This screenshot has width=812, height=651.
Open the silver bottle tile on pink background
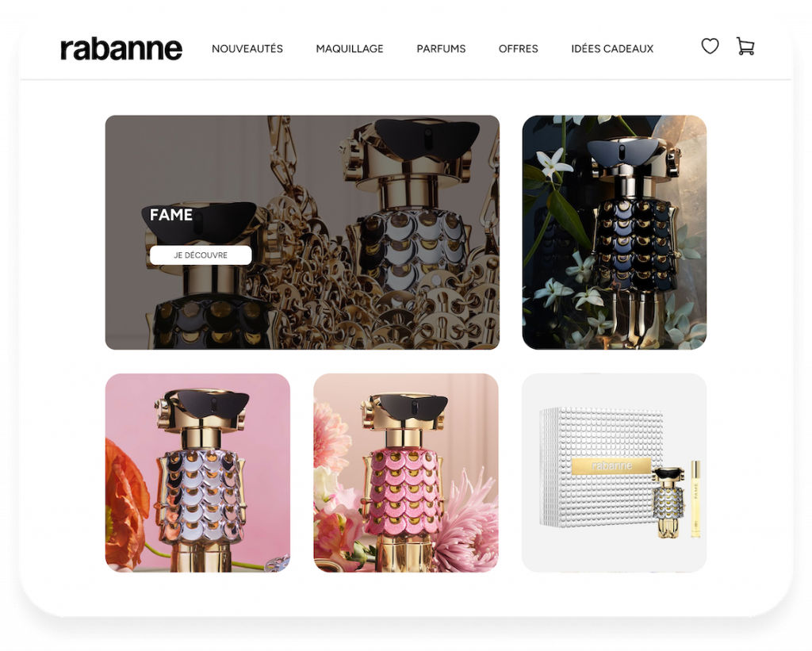[197, 473]
